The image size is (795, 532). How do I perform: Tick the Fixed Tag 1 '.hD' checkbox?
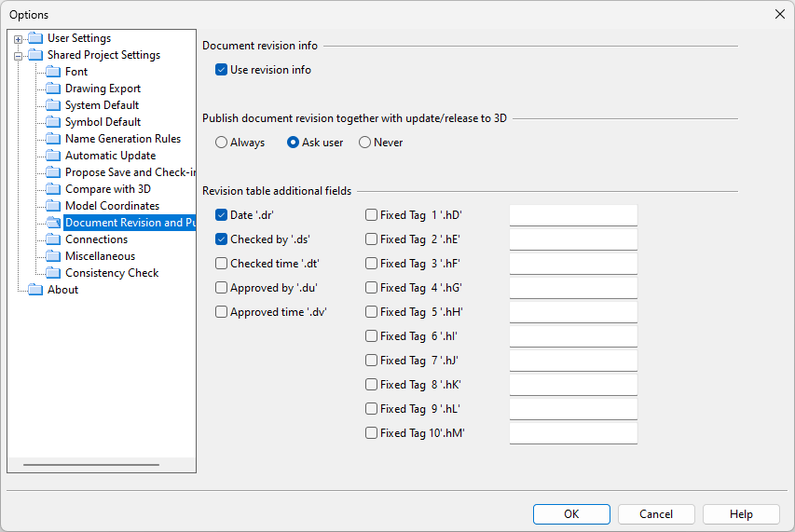pyautogui.click(x=372, y=215)
